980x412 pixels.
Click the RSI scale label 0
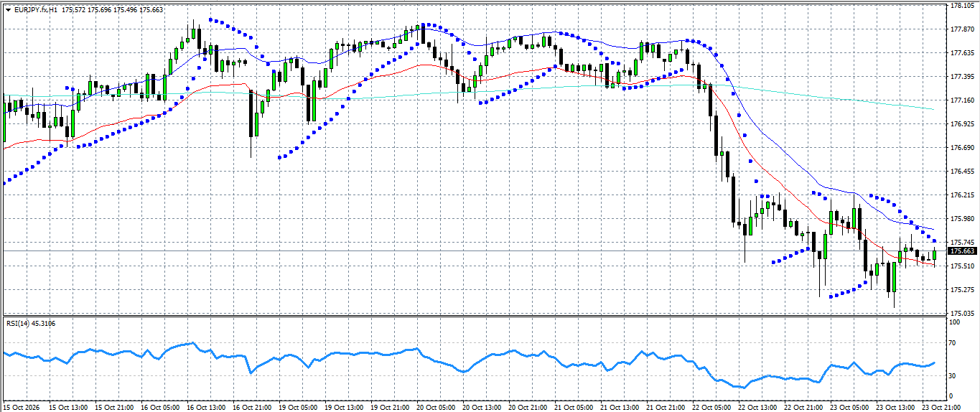[x=951, y=396]
